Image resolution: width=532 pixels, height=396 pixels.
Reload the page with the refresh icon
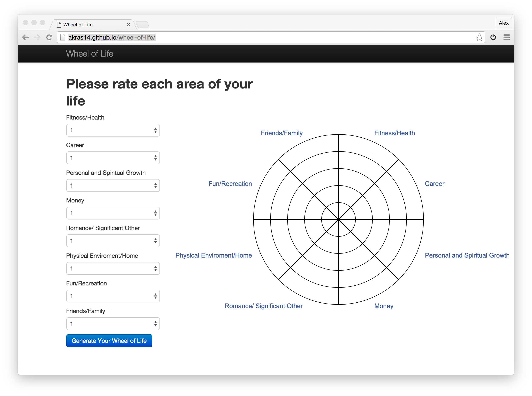tap(49, 37)
